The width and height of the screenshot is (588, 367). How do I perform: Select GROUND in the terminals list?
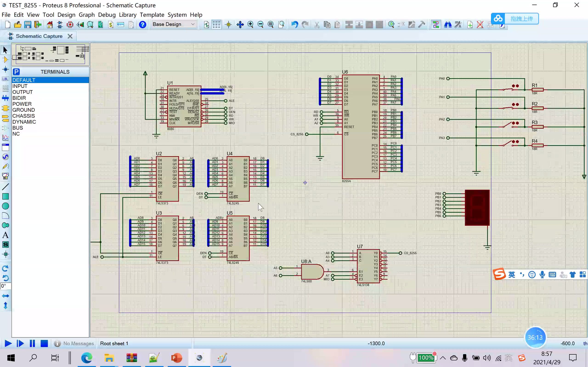click(x=24, y=110)
